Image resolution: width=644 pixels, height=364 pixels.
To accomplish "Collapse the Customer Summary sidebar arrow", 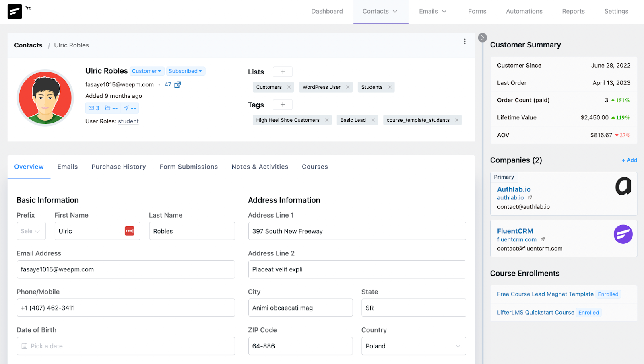I will 482,38.
